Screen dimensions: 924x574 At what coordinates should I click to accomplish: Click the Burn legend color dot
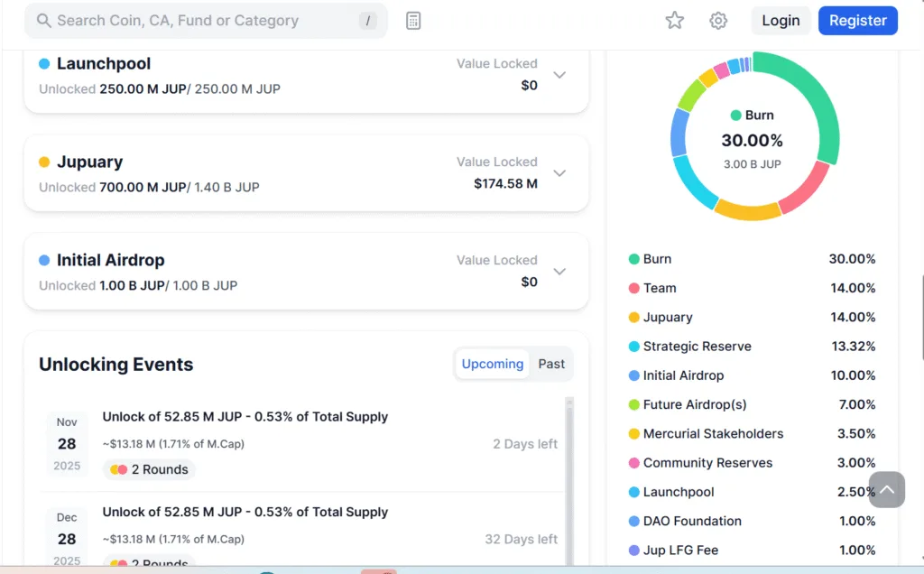[633, 259]
